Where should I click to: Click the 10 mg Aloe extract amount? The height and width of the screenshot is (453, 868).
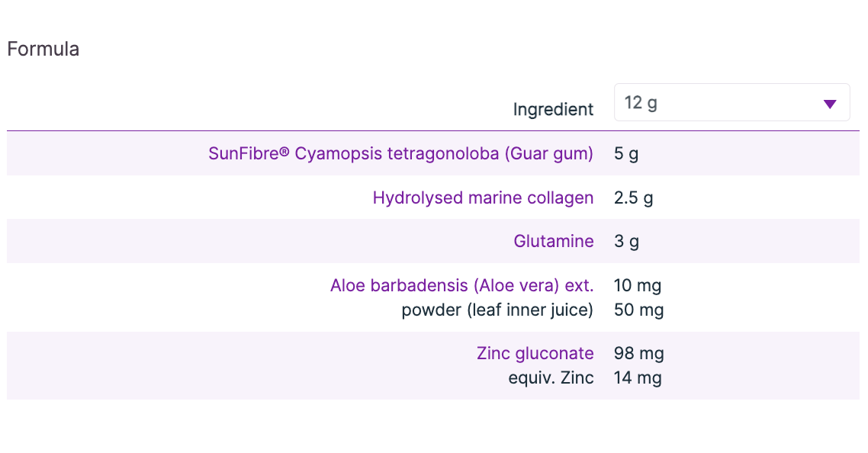pyautogui.click(x=637, y=286)
